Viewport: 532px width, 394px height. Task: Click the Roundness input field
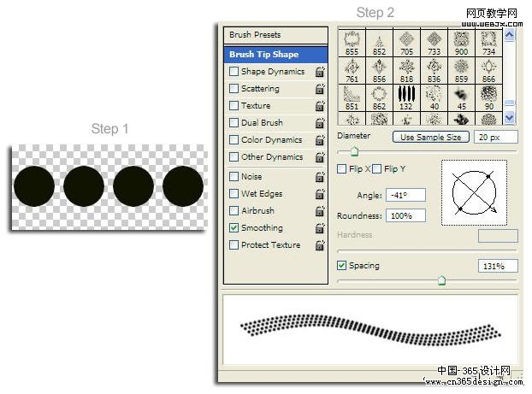[x=405, y=215]
